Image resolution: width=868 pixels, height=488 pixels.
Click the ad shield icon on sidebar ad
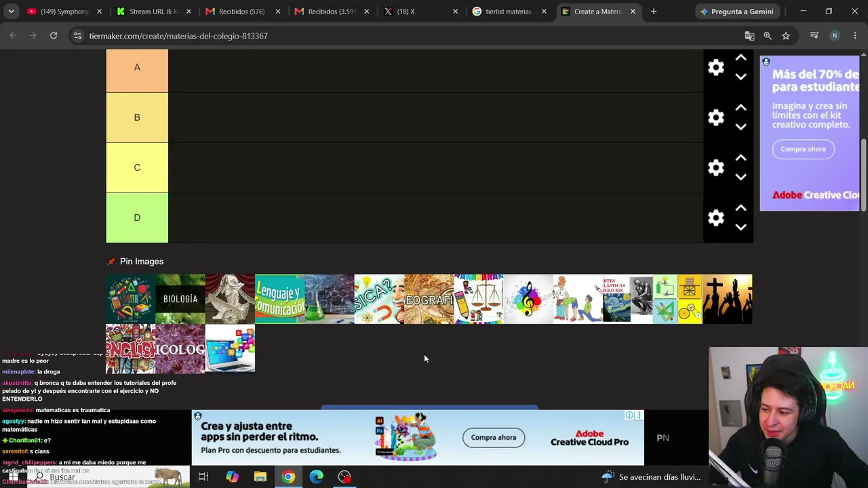click(x=766, y=62)
